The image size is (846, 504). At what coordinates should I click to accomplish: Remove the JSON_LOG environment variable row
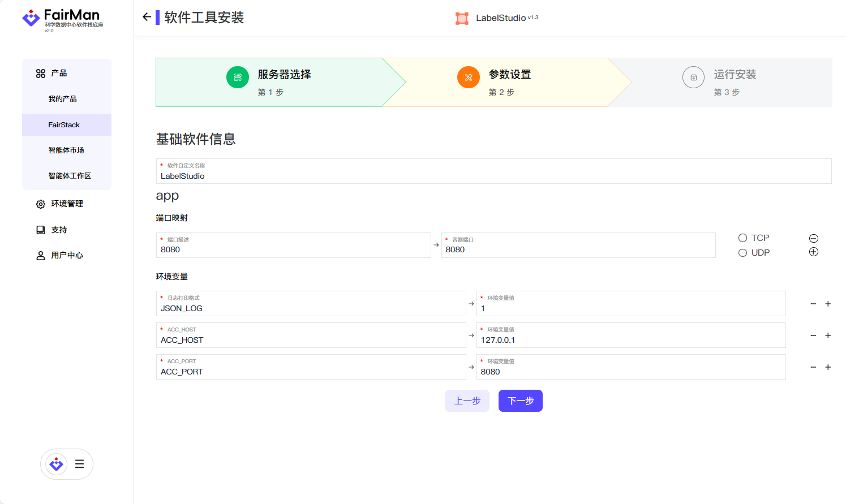pyautogui.click(x=813, y=304)
